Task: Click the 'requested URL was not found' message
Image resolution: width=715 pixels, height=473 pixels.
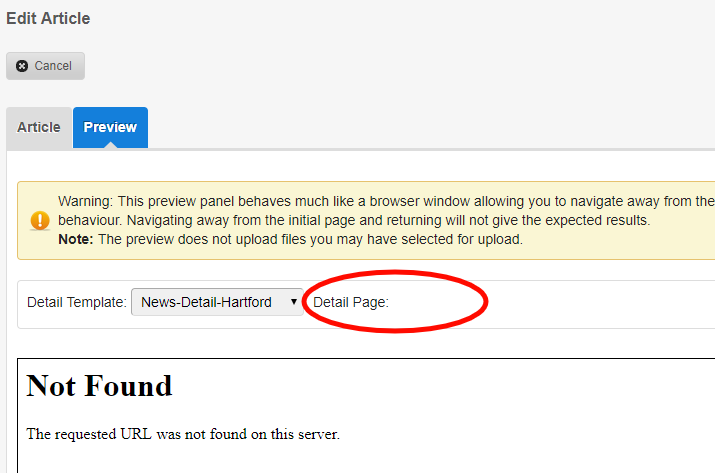Action: (183, 434)
